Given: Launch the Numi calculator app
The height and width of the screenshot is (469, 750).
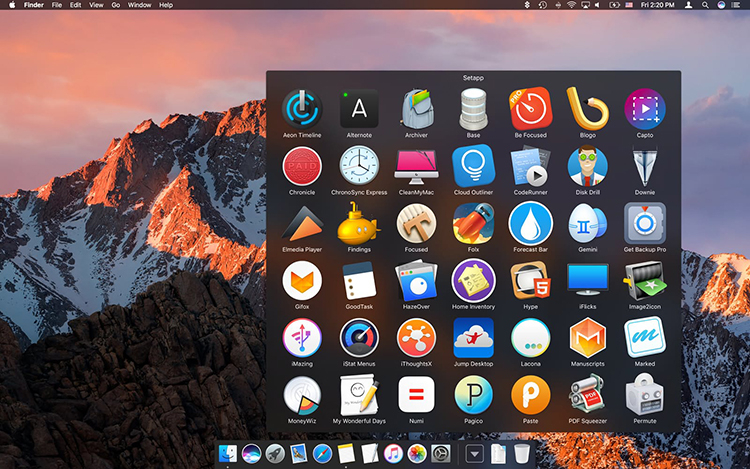Looking at the screenshot, I should tap(416, 395).
